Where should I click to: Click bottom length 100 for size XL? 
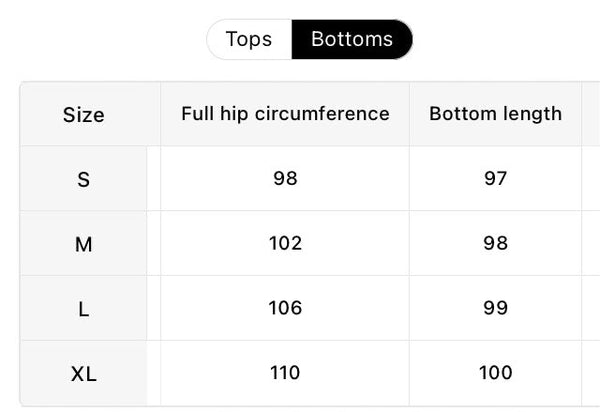click(496, 373)
